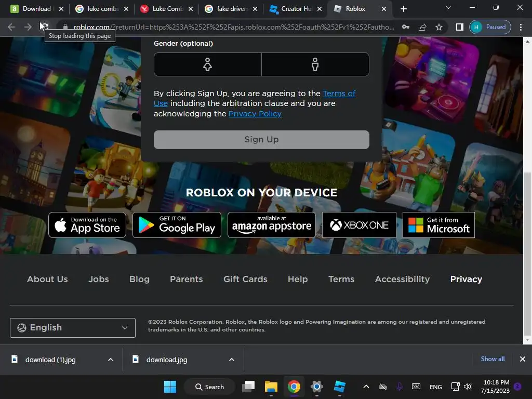
Task: Open the Privacy Policy link
Action: click(x=255, y=114)
